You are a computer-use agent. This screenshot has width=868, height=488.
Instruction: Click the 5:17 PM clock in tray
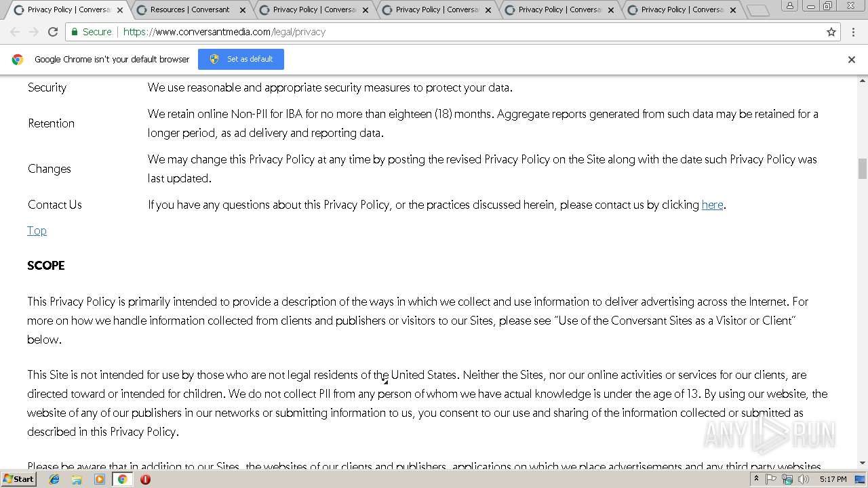pyautogui.click(x=833, y=479)
